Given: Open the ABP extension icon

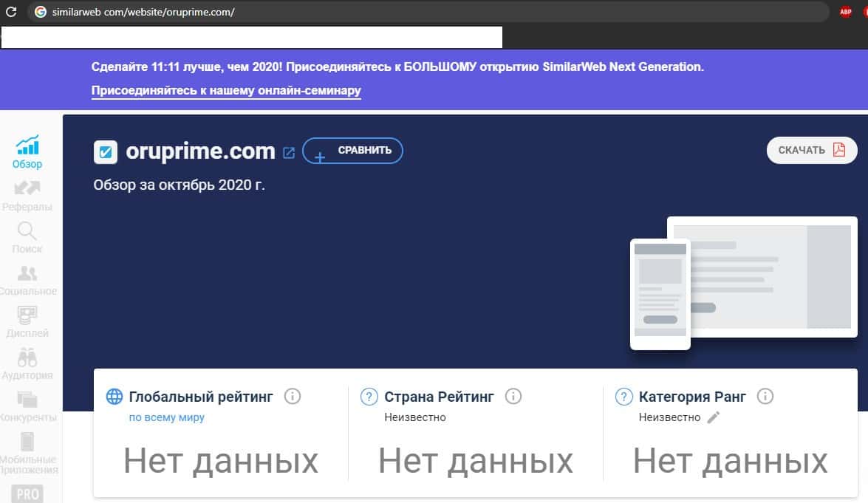Looking at the screenshot, I should pyautogui.click(x=845, y=12).
